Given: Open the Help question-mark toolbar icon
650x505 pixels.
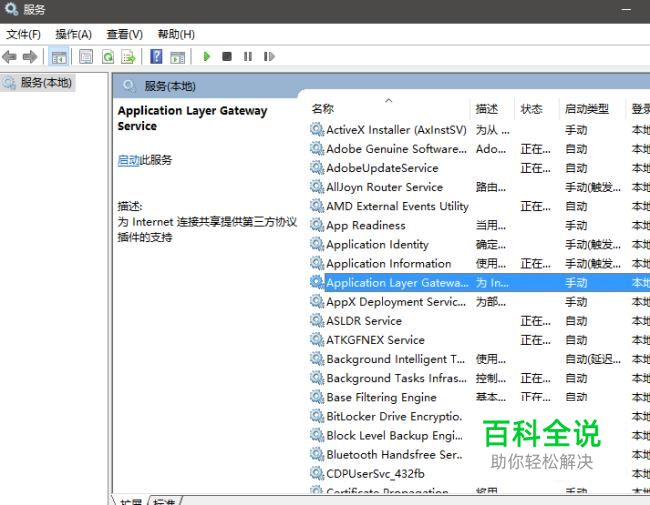Looking at the screenshot, I should [156, 56].
